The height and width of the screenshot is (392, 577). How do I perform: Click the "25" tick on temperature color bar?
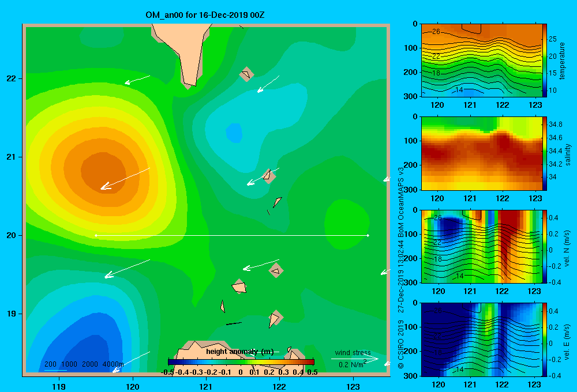click(x=553, y=39)
